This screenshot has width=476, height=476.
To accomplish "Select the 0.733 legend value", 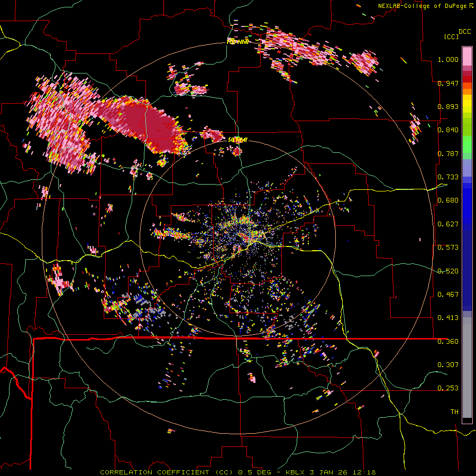I will click(448, 177).
